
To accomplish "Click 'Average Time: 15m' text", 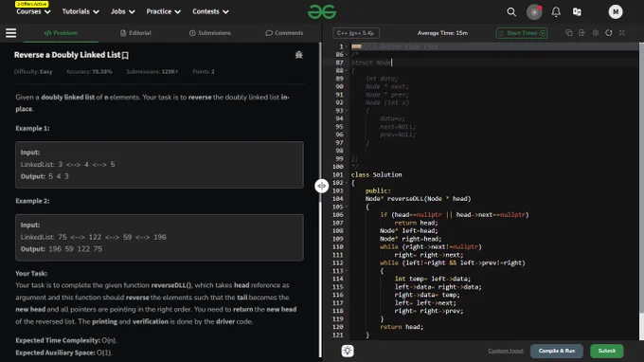I will coord(442,33).
